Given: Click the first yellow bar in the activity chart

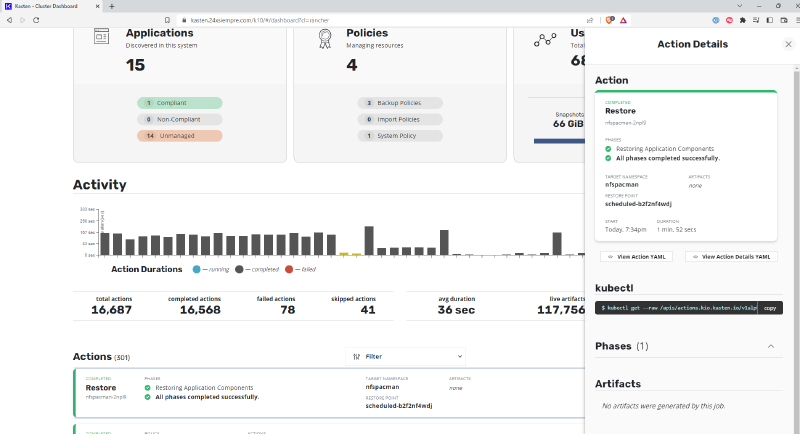Looking at the screenshot, I should 344,253.
